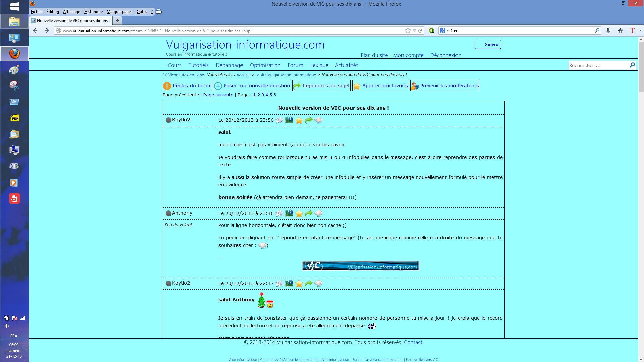
Task: Click the red T toolbar icon
Action: tap(633, 31)
